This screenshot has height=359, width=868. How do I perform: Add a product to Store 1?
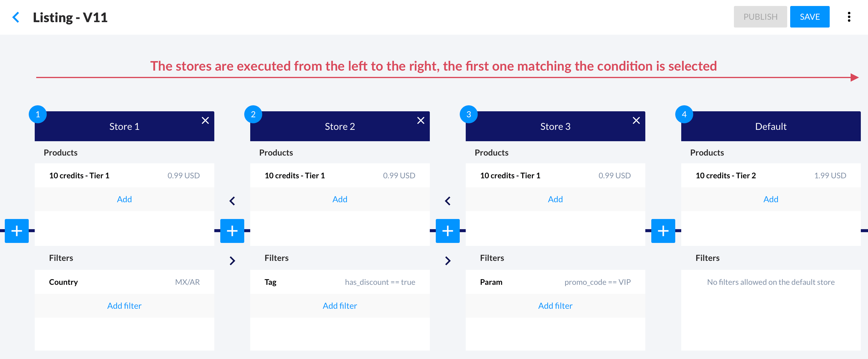[x=124, y=199]
